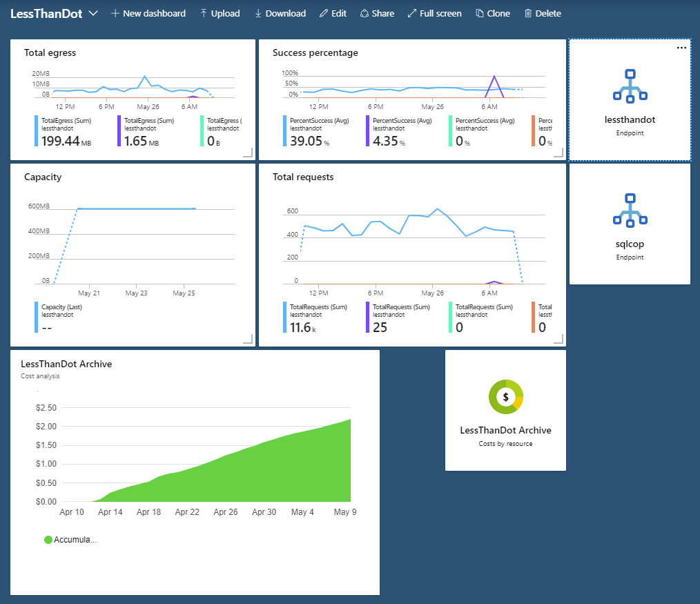The width and height of the screenshot is (700, 604).
Task: Click the sqlcop endpoint network icon
Action: 630,211
